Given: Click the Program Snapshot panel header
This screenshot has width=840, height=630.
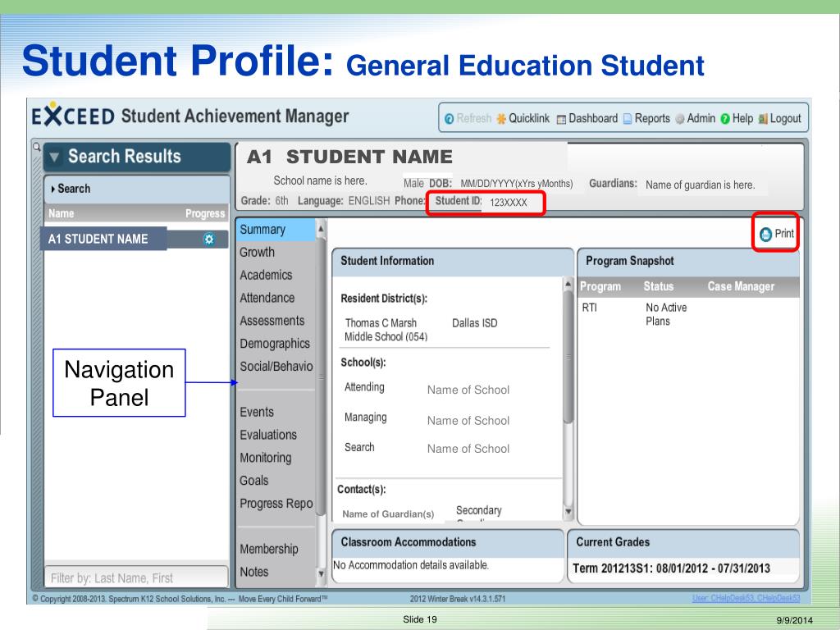Looking at the screenshot, I should [x=688, y=262].
